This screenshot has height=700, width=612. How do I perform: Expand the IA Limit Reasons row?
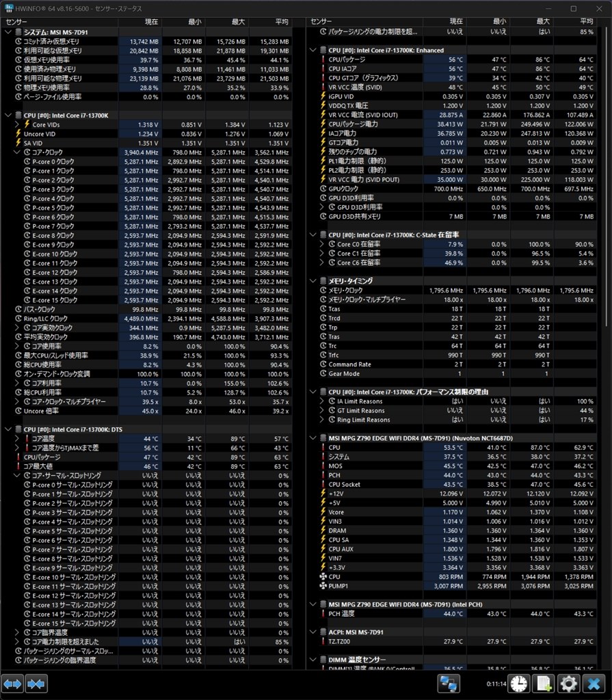pos(321,401)
